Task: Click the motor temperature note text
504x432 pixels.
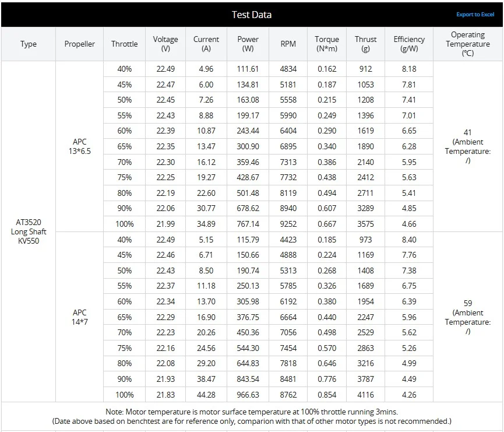Action: pos(252,412)
